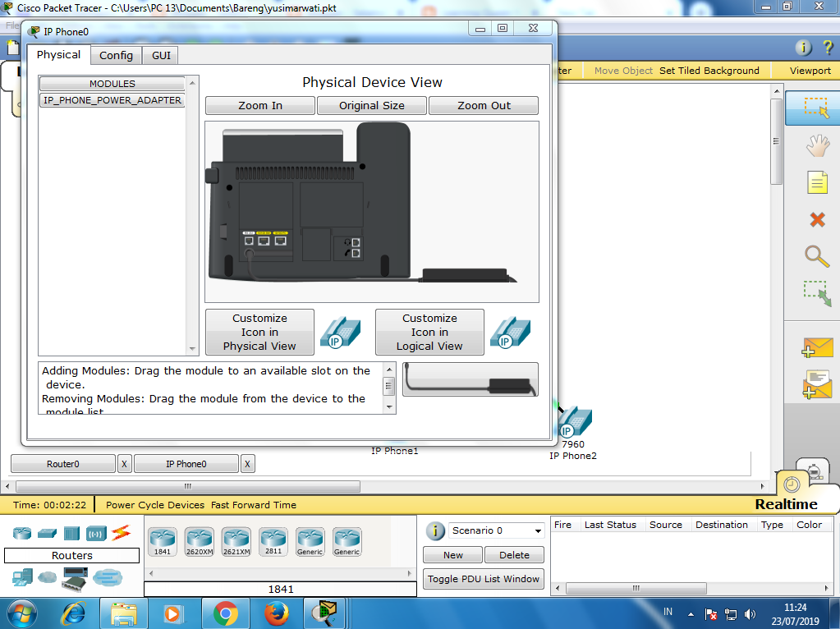Click Toggle PDU List Window
840x629 pixels.
coord(483,579)
